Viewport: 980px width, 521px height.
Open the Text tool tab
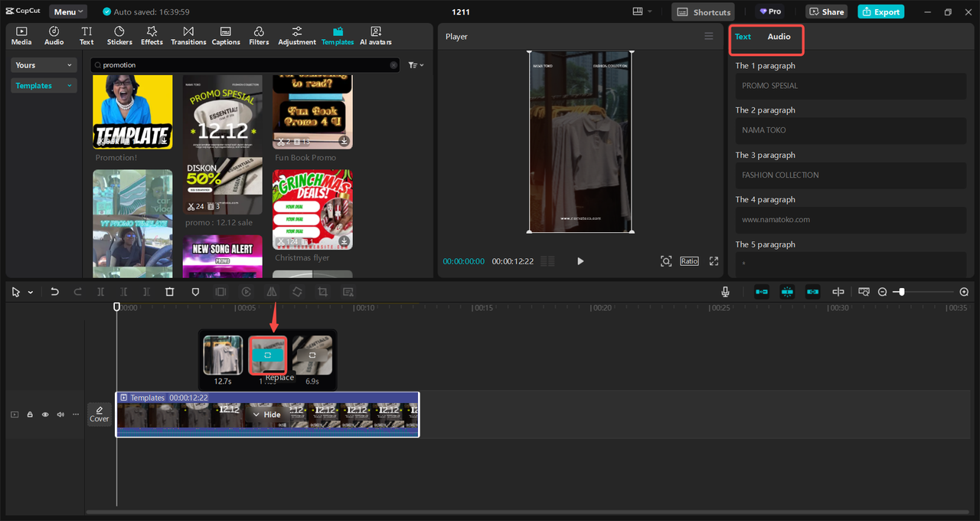coord(87,35)
